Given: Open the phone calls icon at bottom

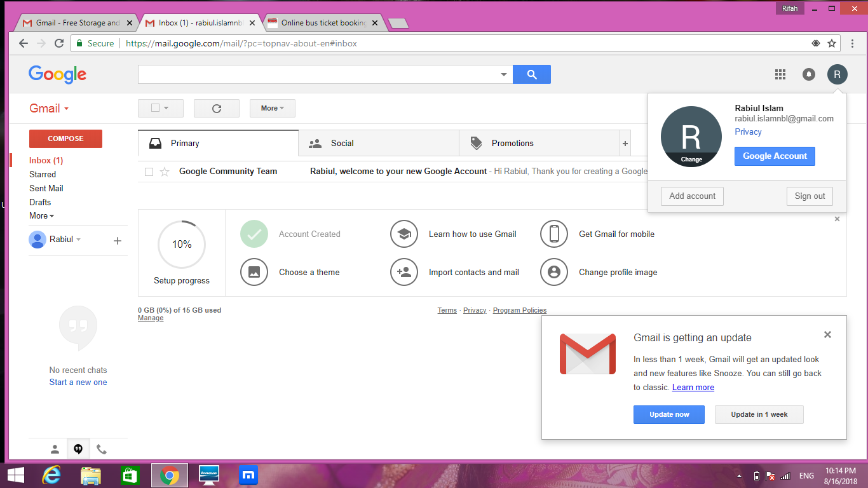Looking at the screenshot, I should coord(102,449).
